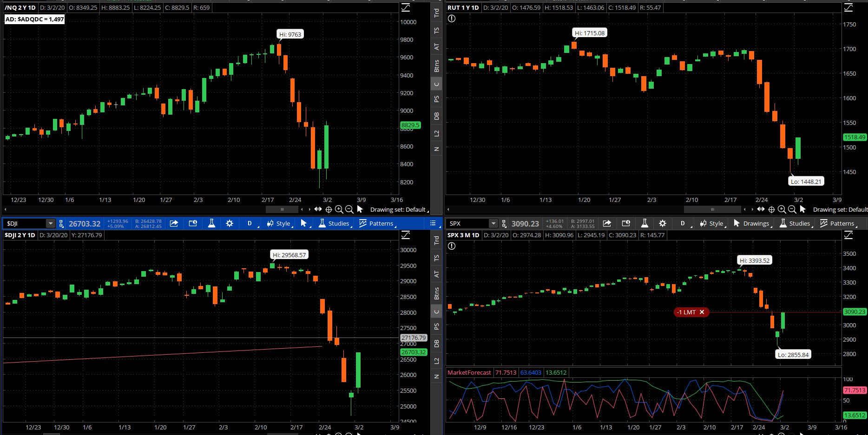The height and width of the screenshot is (435, 868).
Task: Open $DJI chart settings gear
Action: [x=230, y=223]
